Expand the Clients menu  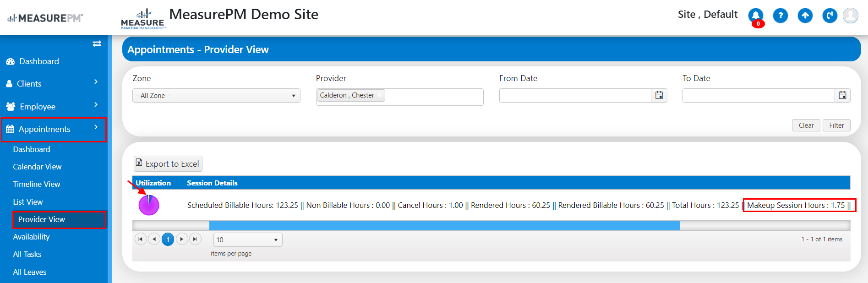54,84
